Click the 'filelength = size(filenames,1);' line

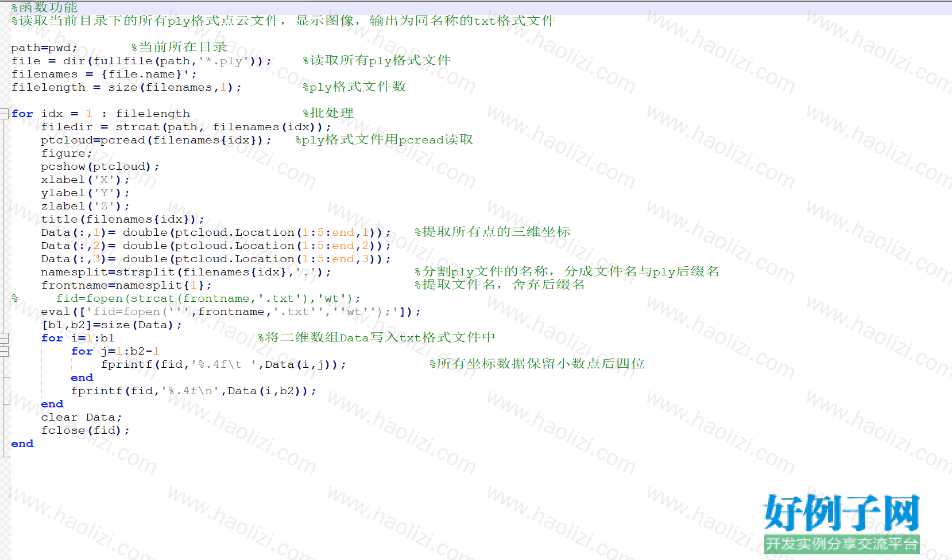click(x=126, y=87)
